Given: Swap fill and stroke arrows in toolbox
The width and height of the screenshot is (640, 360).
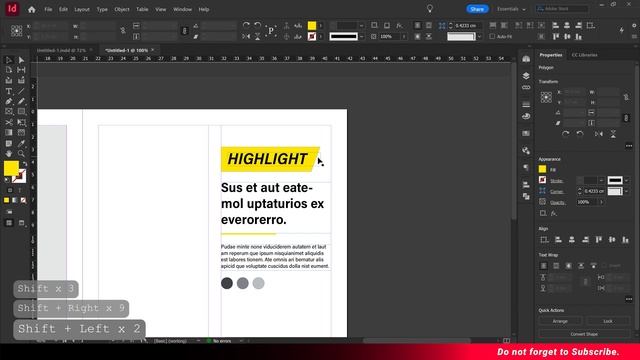Looking at the screenshot, I should click(24, 164).
